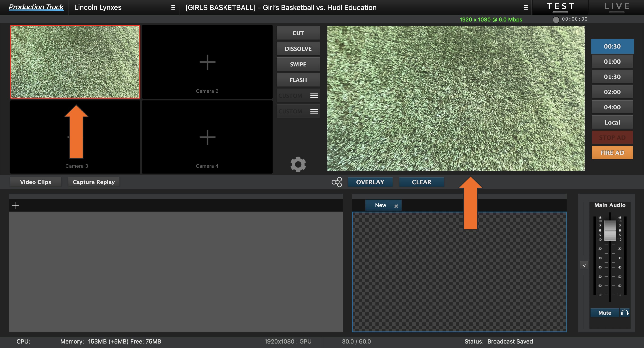This screenshot has width=644, height=348.
Task: Click the share/social nodes icon
Action: coord(337,182)
